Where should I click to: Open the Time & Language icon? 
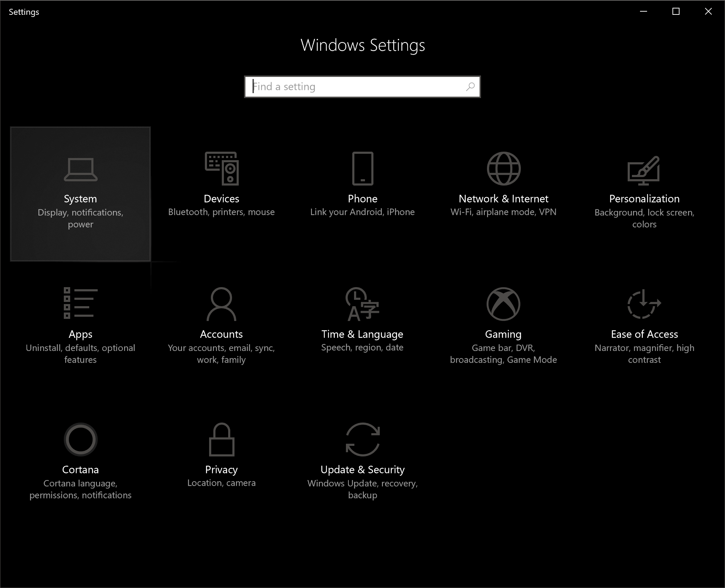coord(362,304)
